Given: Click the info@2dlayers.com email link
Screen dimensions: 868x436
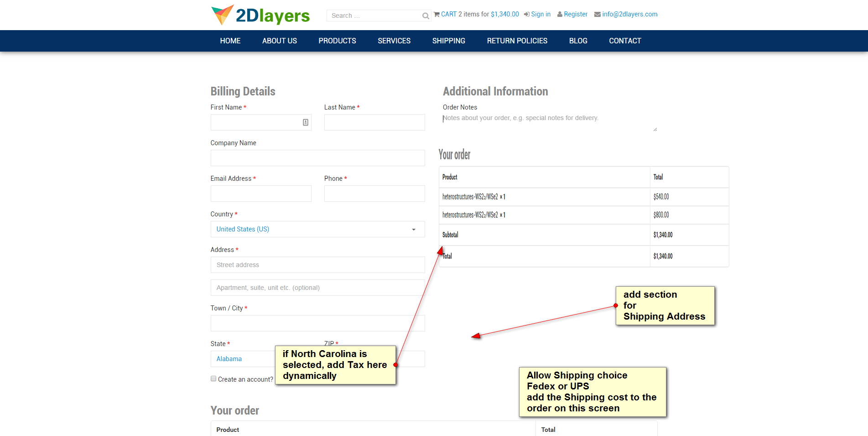Looking at the screenshot, I should coord(630,14).
